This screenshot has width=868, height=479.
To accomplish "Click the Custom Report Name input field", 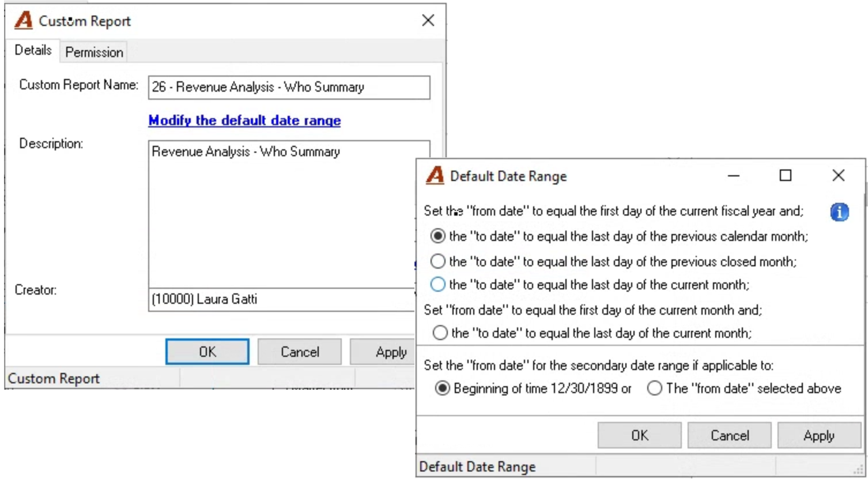I will click(x=289, y=88).
